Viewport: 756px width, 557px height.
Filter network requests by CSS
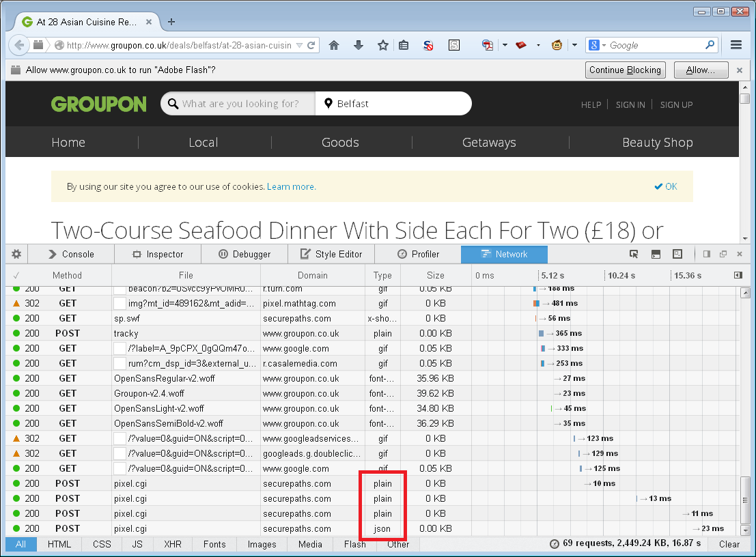(x=102, y=544)
